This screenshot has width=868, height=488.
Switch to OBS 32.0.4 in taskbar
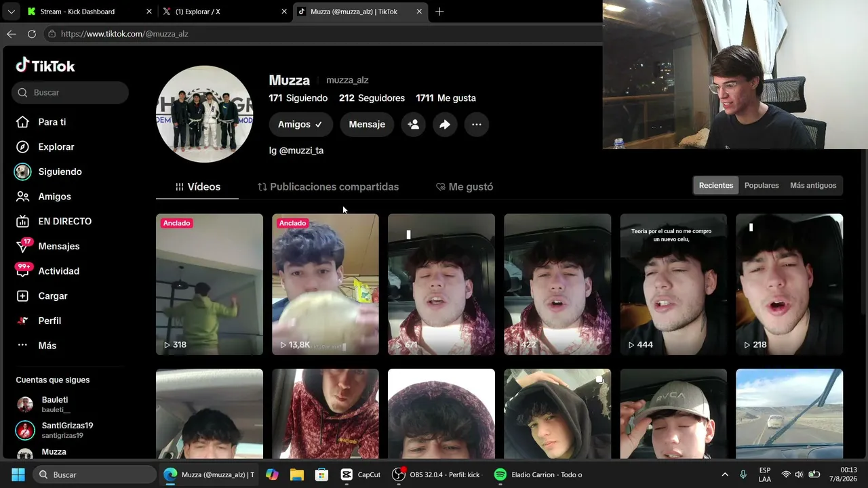click(437, 474)
